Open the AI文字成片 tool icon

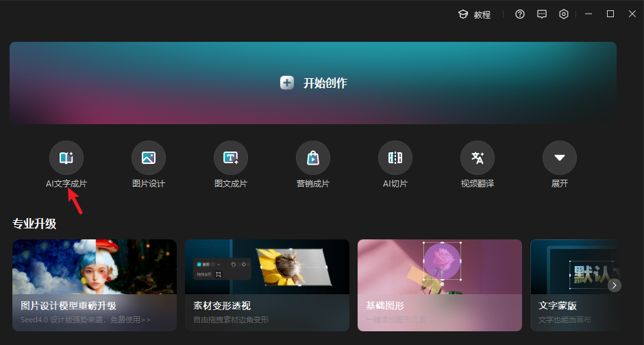[x=66, y=158]
